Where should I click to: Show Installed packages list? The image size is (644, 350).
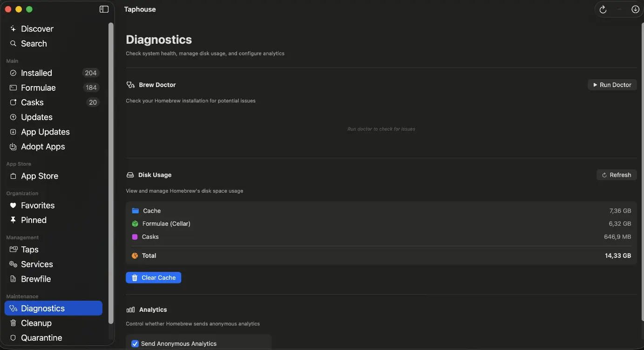[x=54, y=73]
